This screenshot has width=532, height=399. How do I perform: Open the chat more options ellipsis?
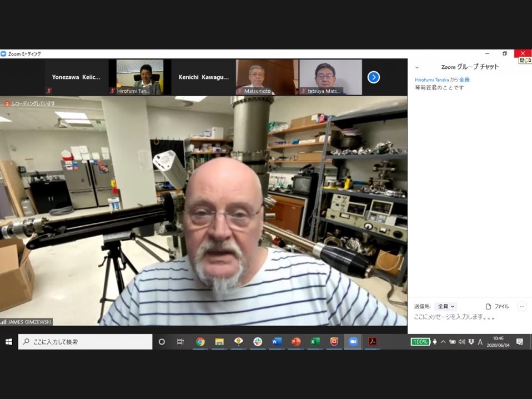pos(522,306)
